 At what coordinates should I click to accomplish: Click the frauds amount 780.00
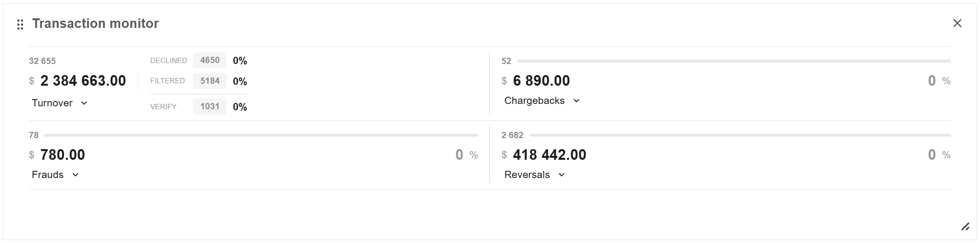pyautogui.click(x=63, y=155)
